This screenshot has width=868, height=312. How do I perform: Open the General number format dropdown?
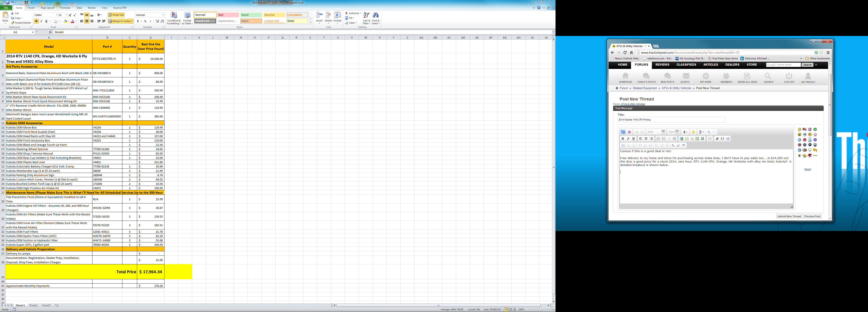pos(163,15)
